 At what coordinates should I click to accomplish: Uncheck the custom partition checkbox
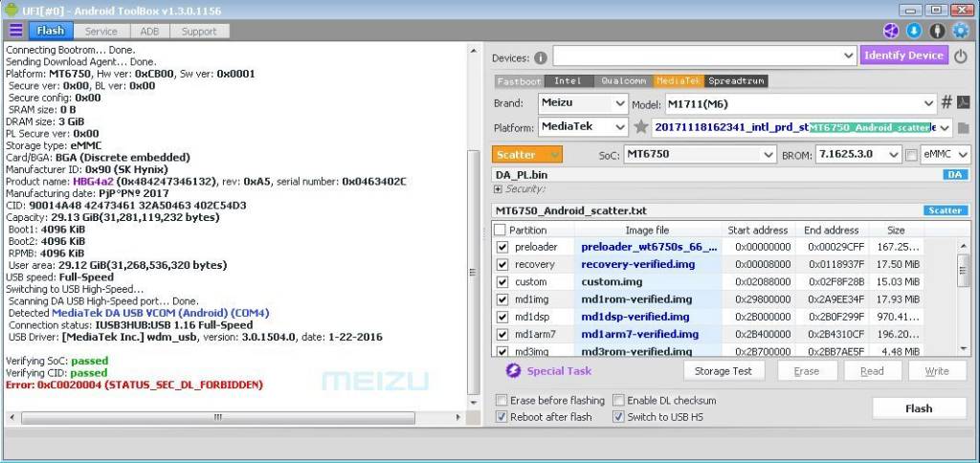pyautogui.click(x=501, y=282)
